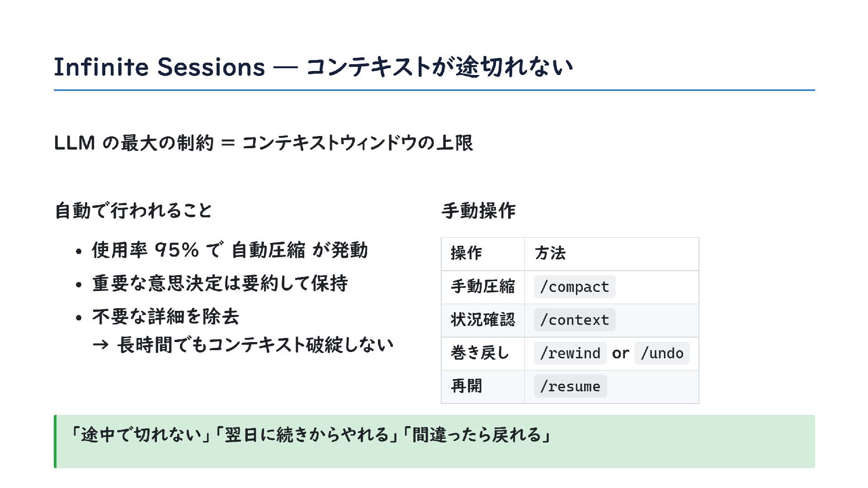Click the /context command chip
868x488 pixels.
pos(575,320)
